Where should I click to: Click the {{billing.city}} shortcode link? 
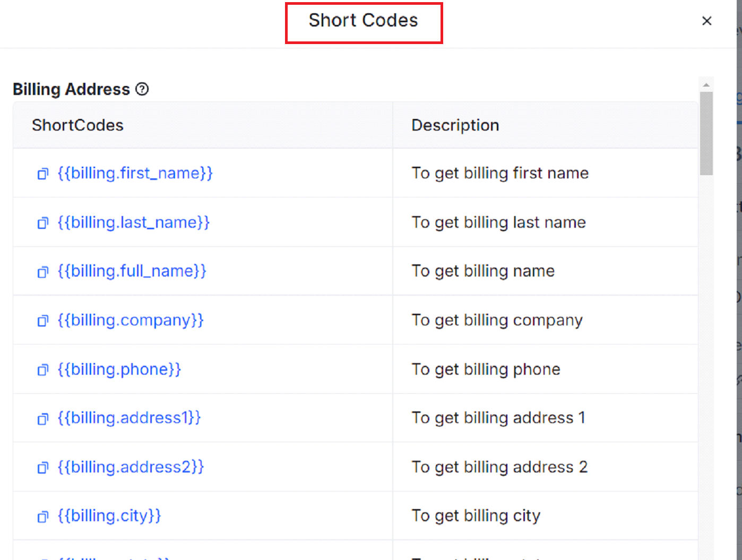pos(109,515)
